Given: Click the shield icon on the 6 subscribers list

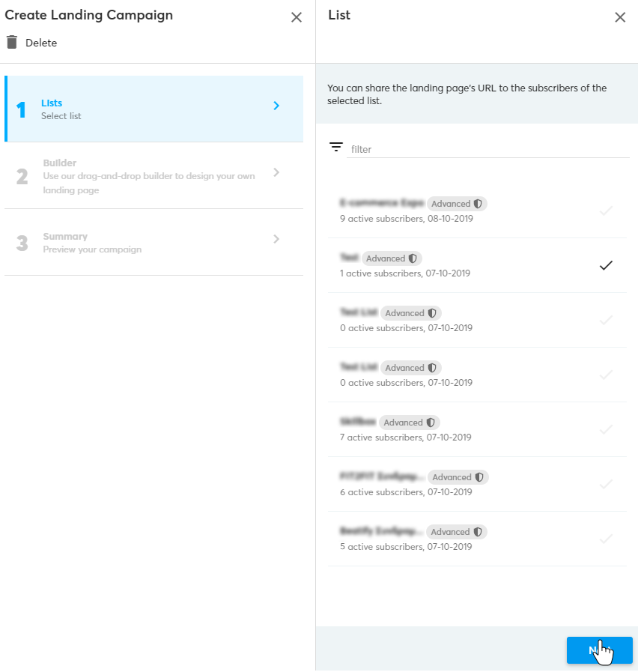Looking at the screenshot, I should click(x=478, y=477).
